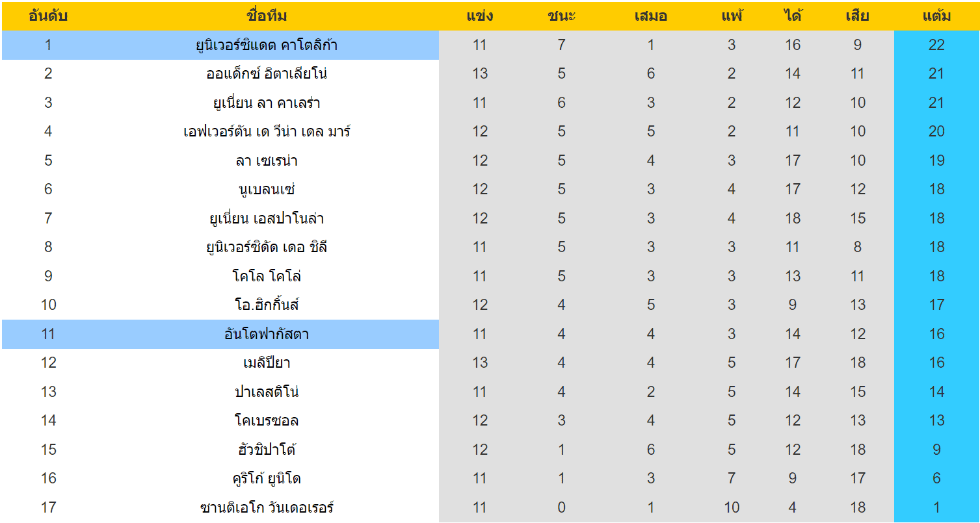Image resolution: width=980 pixels, height=523 pixels.
Task: Select team ยูเนี่ยน ลา คาเลร่า
Action: click(x=267, y=103)
